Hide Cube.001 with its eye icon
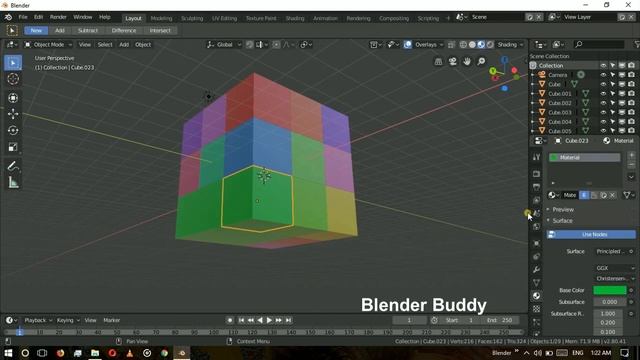This screenshot has height=360, width=640. coord(603,93)
